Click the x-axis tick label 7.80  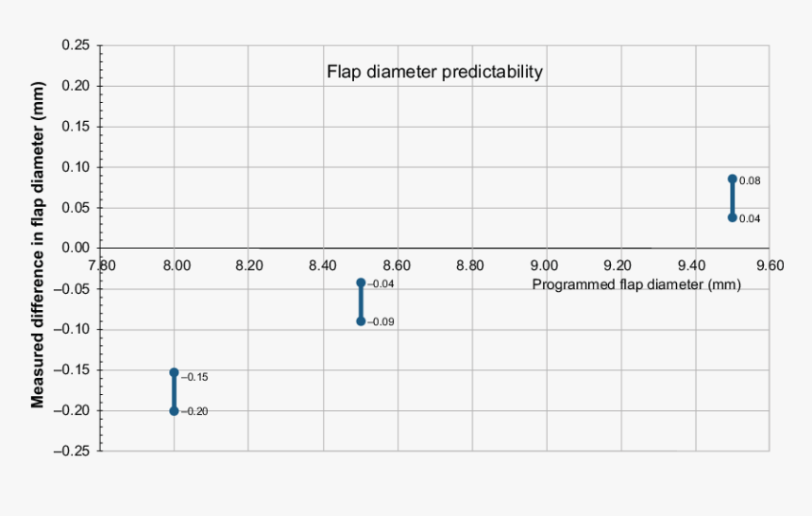tap(101, 266)
